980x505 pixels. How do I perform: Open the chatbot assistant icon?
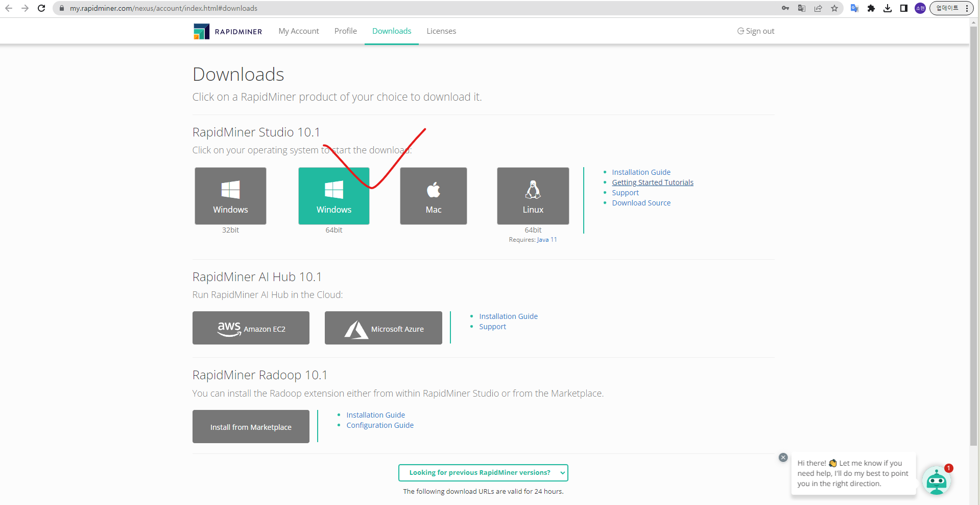click(937, 480)
